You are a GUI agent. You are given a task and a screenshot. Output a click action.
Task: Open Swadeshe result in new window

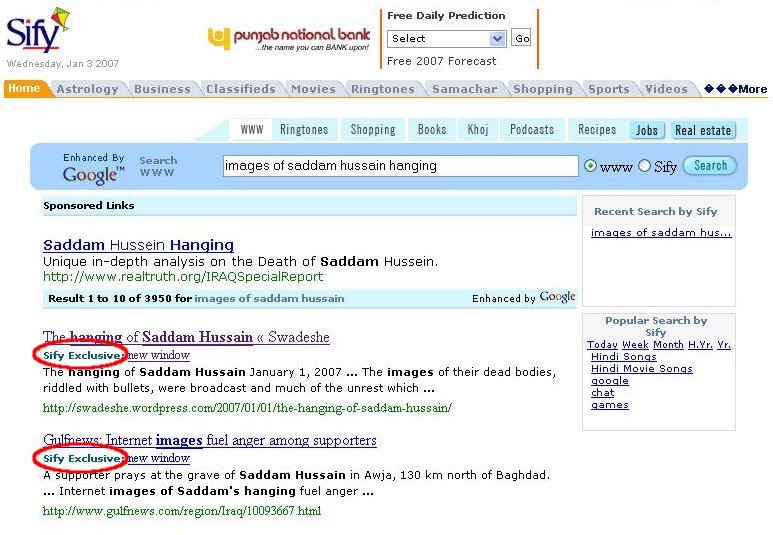coord(159,355)
